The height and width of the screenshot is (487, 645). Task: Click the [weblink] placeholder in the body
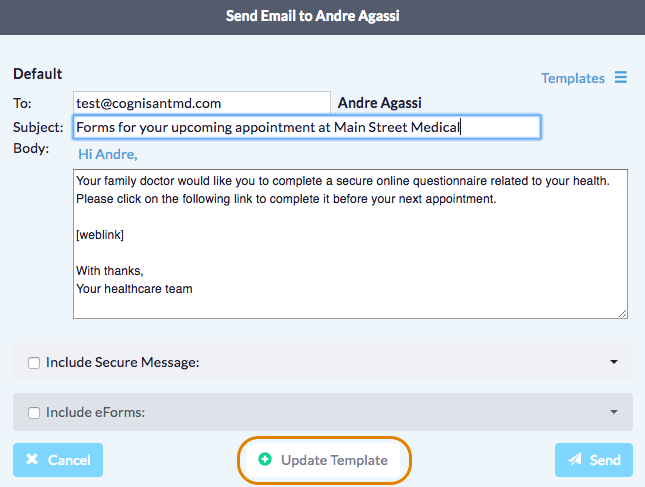(100, 235)
